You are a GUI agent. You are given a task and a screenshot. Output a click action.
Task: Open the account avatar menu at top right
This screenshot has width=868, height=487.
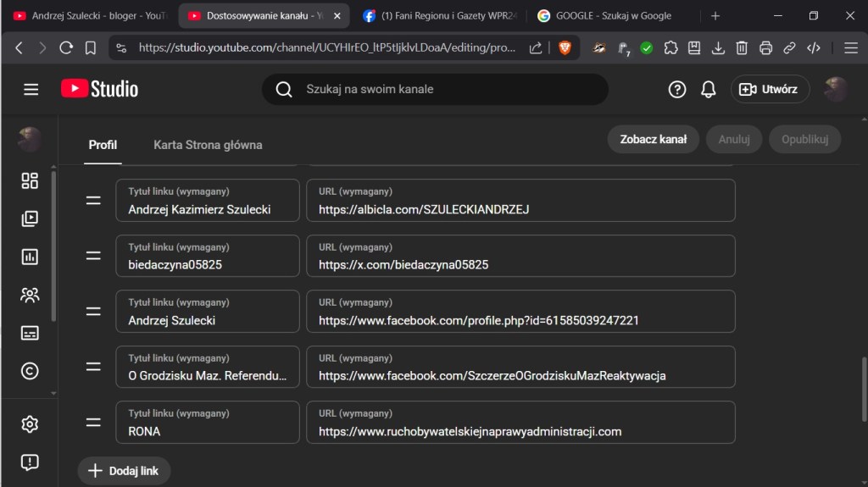pyautogui.click(x=836, y=90)
